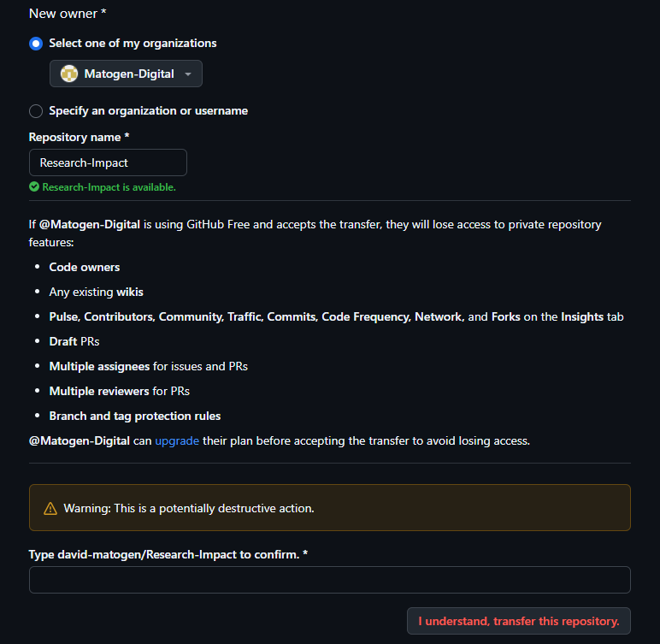This screenshot has height=644, width=660.
Task: Open the Matogen-Digital organization dropdown
Action: click(126, 74)
